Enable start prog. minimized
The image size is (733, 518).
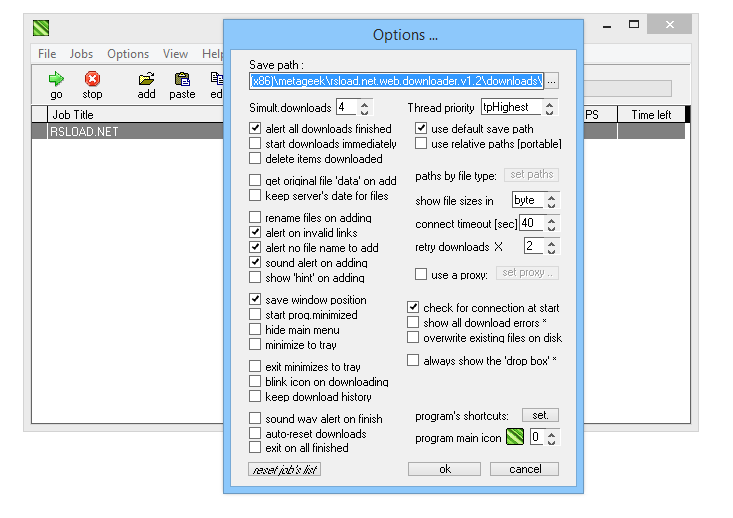point(255,314)
